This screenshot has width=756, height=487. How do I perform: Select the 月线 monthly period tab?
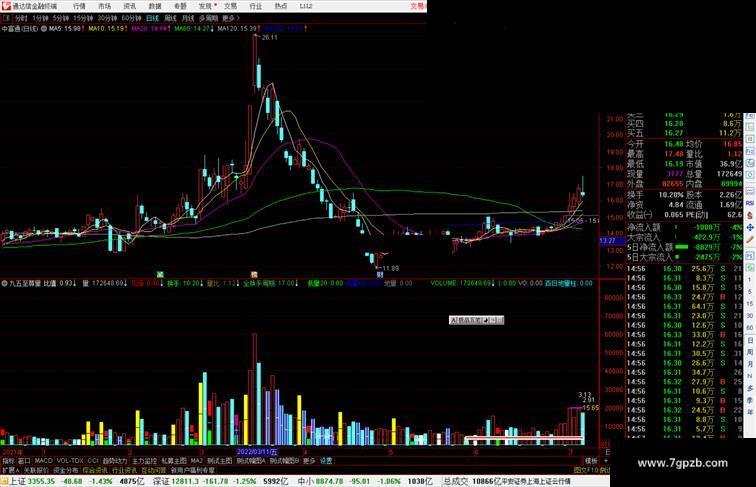(188, 18)
